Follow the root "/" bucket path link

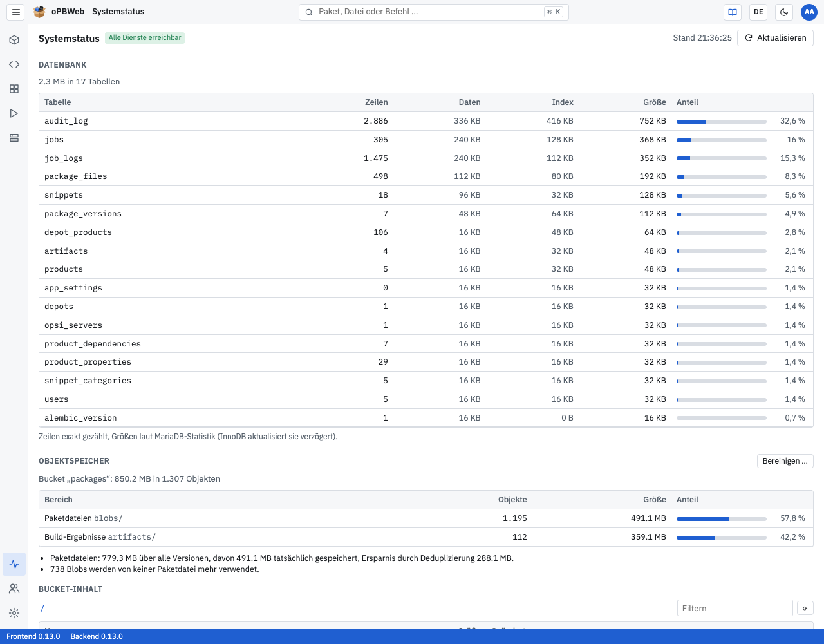42,609
